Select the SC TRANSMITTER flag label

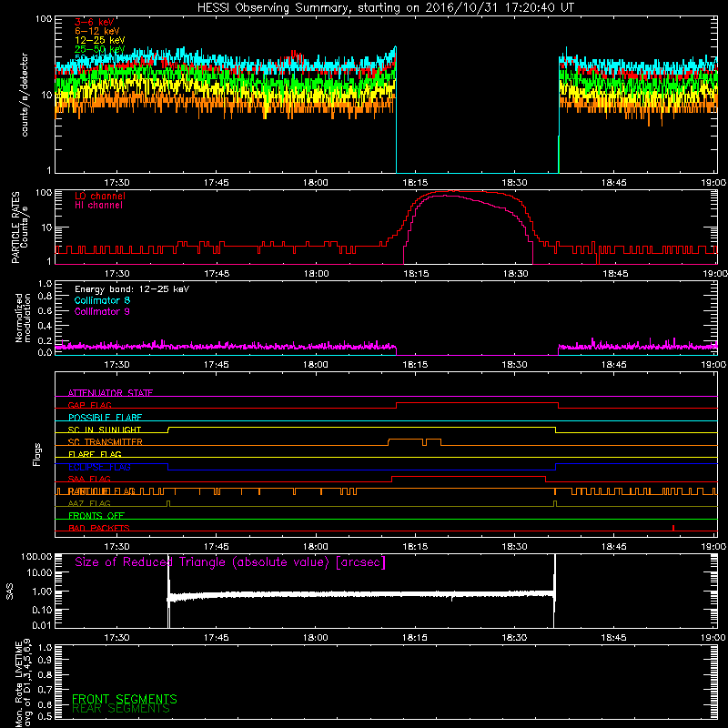click(x=106, y=442)
